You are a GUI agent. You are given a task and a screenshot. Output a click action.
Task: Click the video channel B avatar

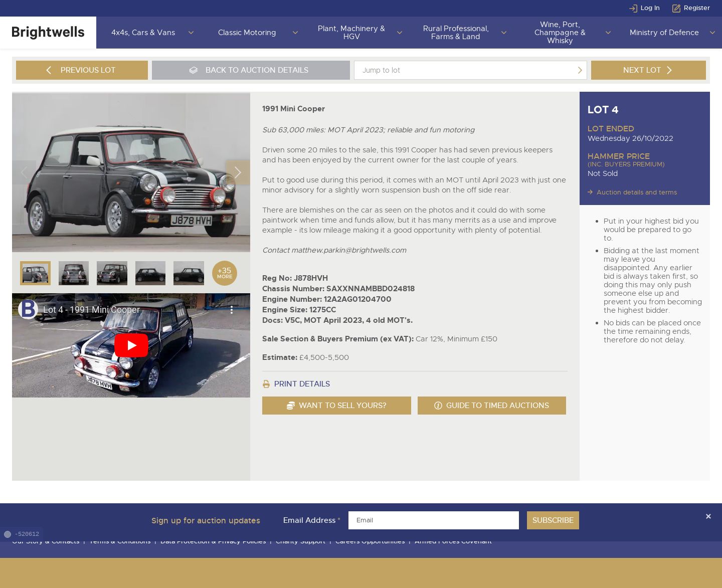[28, 309]
